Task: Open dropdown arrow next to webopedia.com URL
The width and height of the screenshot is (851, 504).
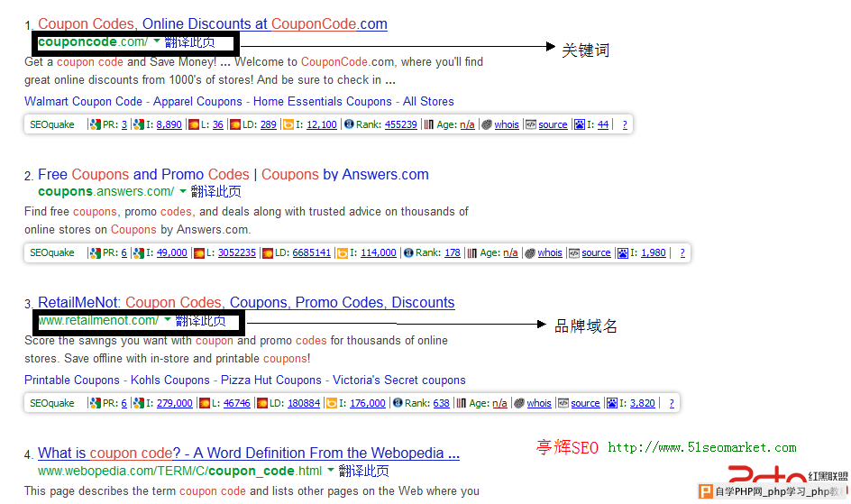Action: click(331, 471)
